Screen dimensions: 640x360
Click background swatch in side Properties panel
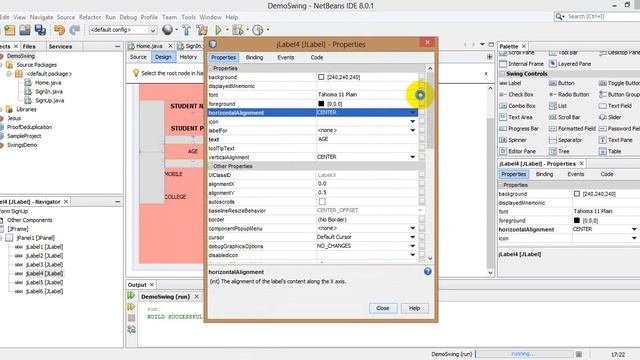tap(576, 194)
